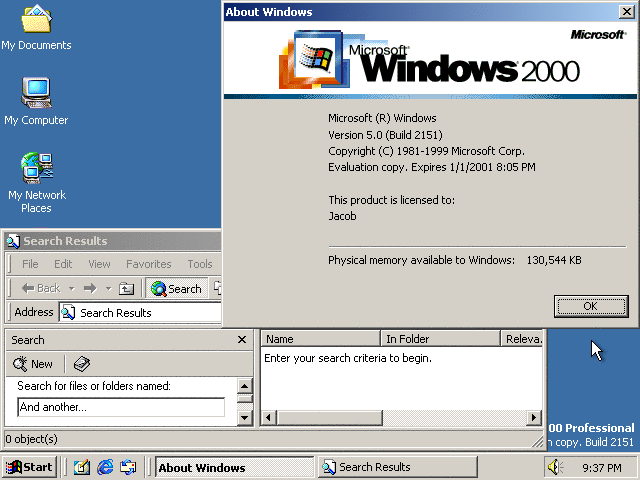Click the volume speaker tray icon
640x480 pixels.
[x=554, y=467]
